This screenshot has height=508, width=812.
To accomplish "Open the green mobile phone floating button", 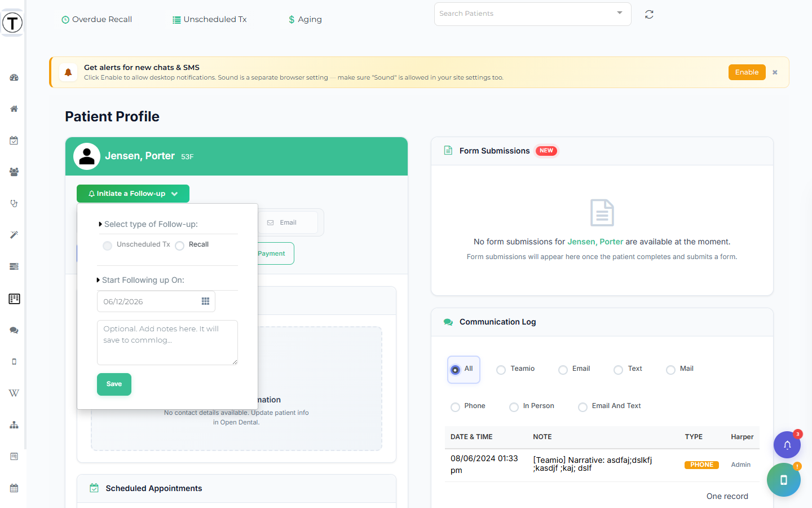I will point(784,480).
